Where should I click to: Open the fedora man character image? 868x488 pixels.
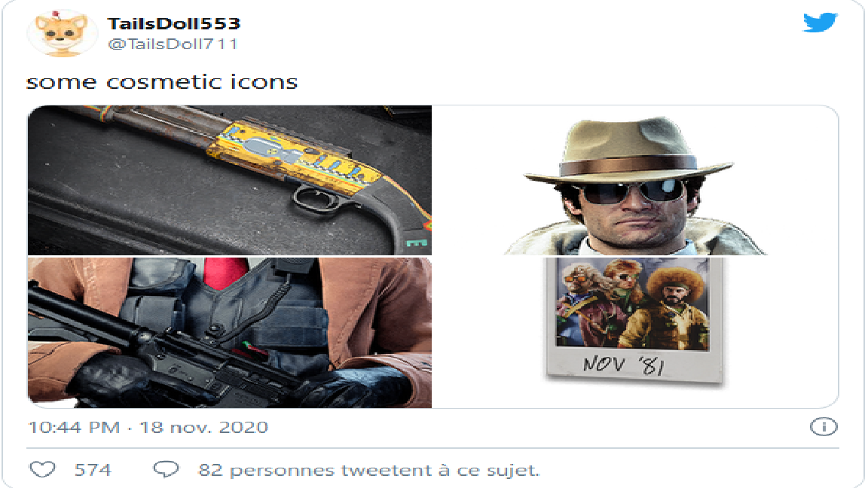tap(635, 180)
